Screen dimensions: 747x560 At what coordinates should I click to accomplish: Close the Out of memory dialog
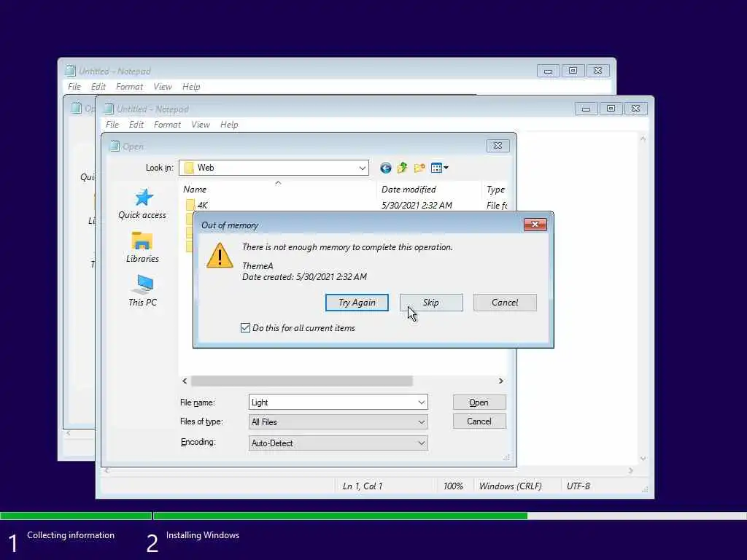tap(535, 225)
